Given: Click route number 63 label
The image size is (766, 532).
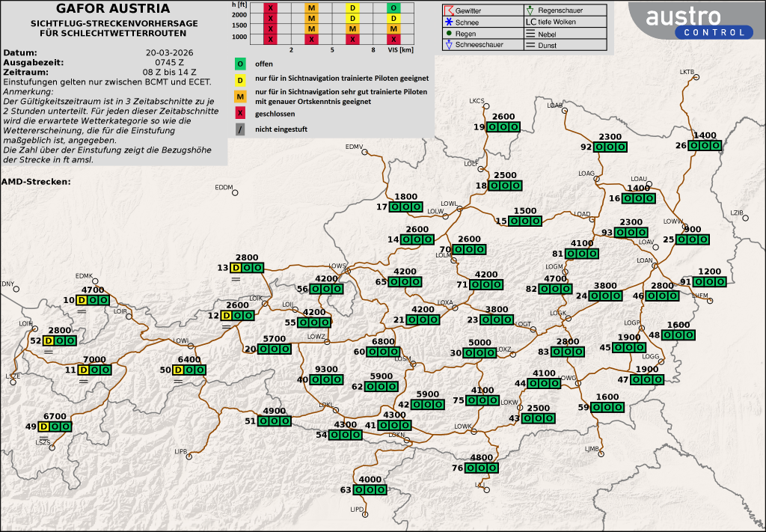Looking at the screenshot, I should (x=346, y=490).
